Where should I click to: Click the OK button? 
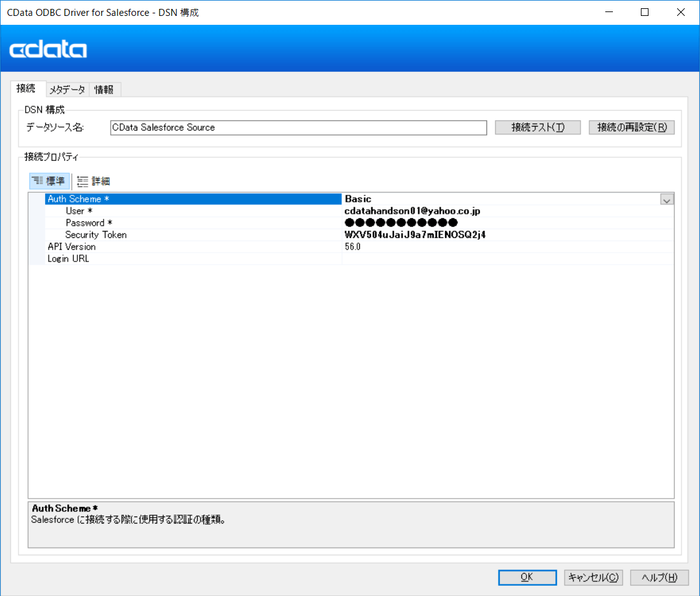(x=527, y=577)
